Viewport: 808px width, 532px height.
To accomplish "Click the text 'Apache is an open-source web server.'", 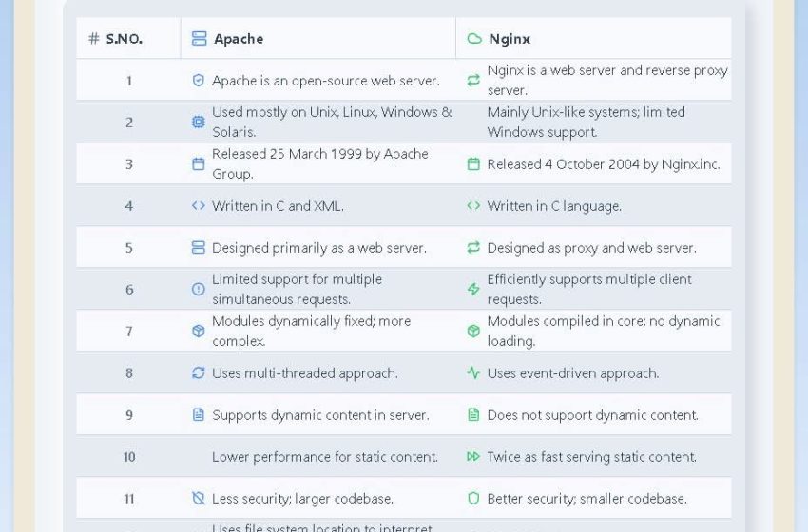I will coord(326,81).
